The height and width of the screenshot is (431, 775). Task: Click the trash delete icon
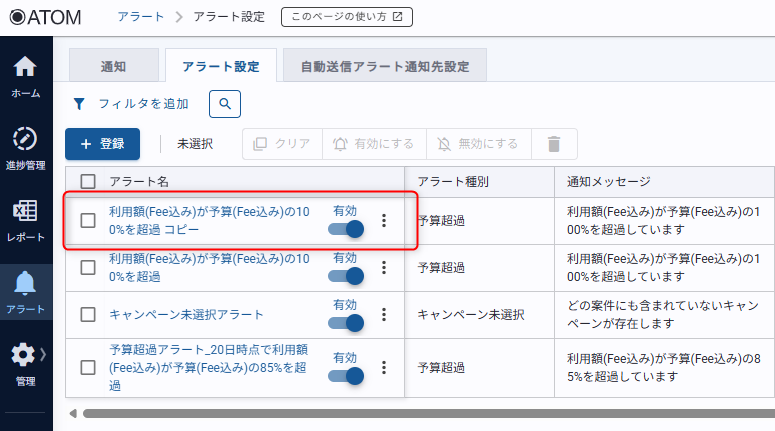(553, 144)
